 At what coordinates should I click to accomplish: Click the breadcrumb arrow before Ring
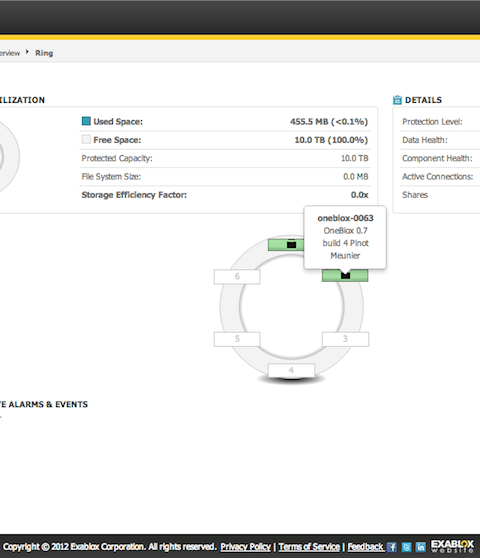27,52
